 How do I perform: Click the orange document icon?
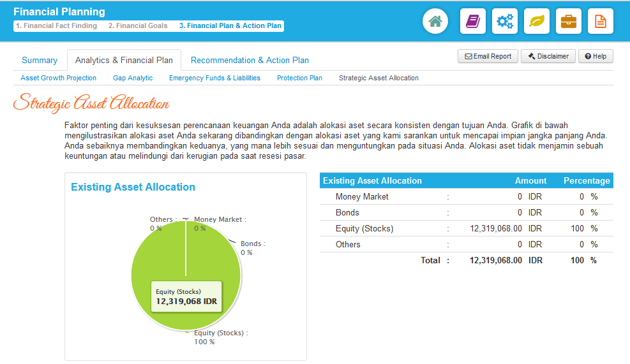pos(601,22)
